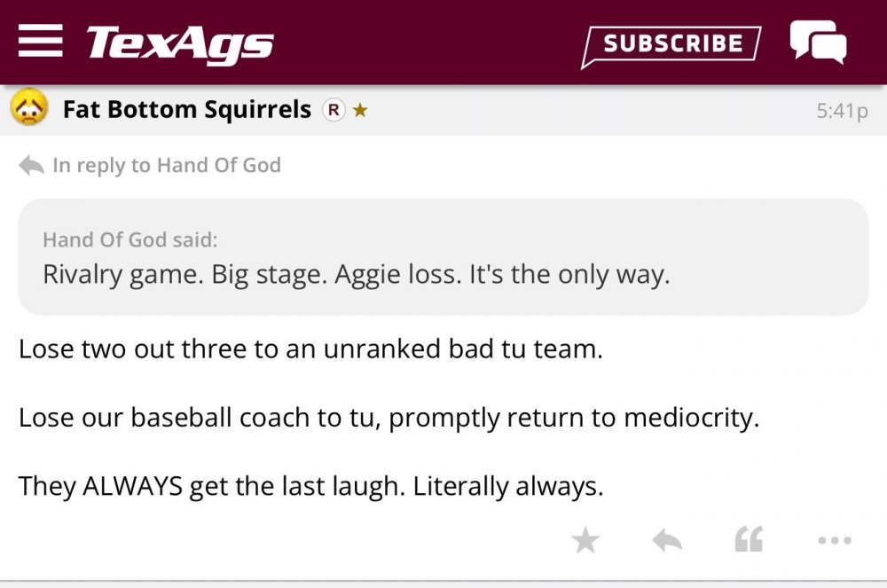887x588 pixels.
Task: Expand the three-dot more options menu
Action: pos(834,539)
